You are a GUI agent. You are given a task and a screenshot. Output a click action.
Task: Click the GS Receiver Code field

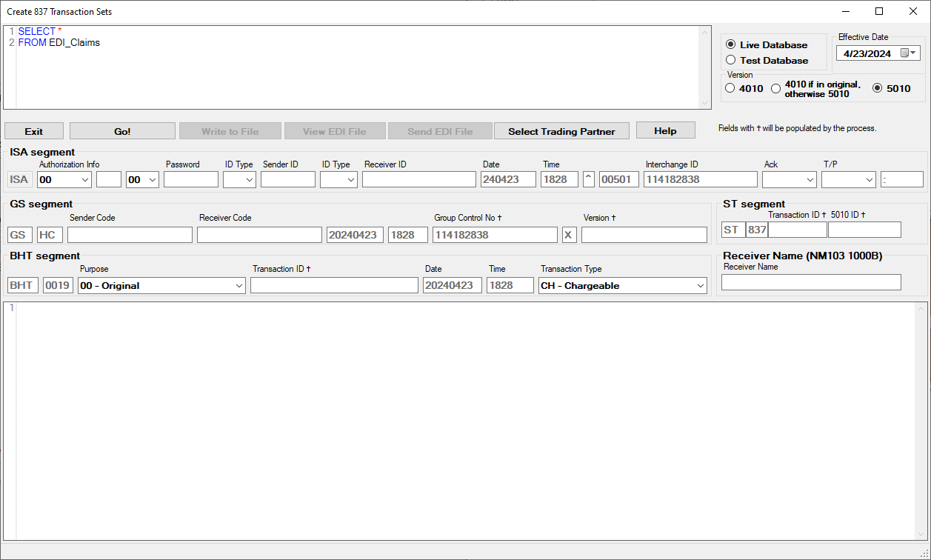coord(260,235)
